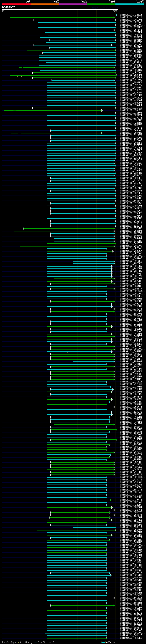146x644 pixels.
Task: Open the UniRef100_Q5ENU7 entry
Action: 131,530
